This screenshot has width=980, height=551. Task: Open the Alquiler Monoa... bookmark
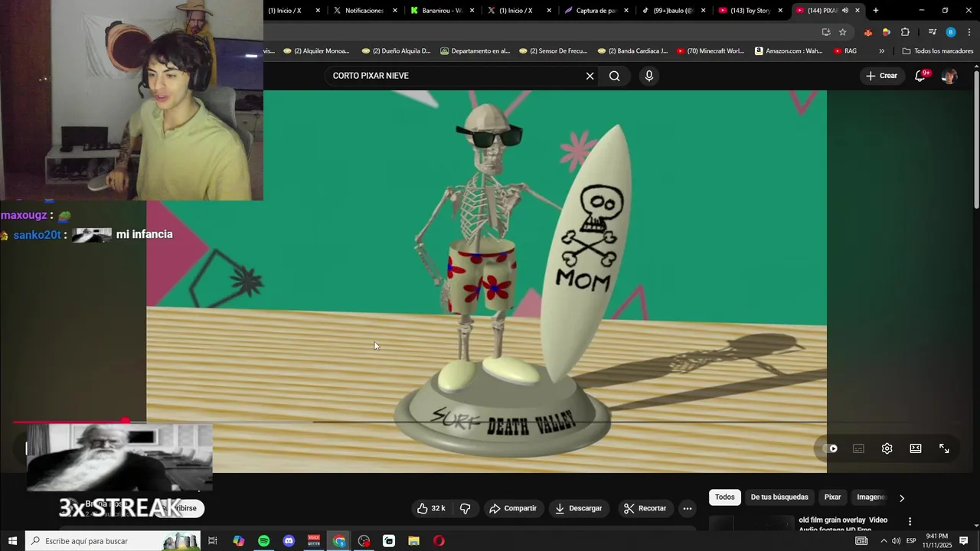(x=317, y=51)
